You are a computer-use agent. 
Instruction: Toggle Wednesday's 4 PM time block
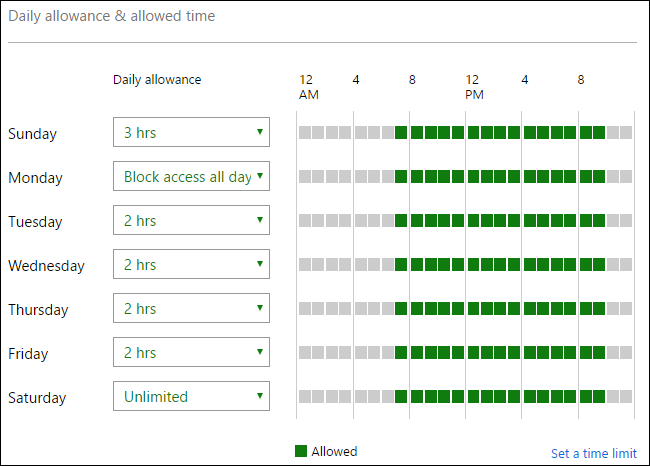529,265
